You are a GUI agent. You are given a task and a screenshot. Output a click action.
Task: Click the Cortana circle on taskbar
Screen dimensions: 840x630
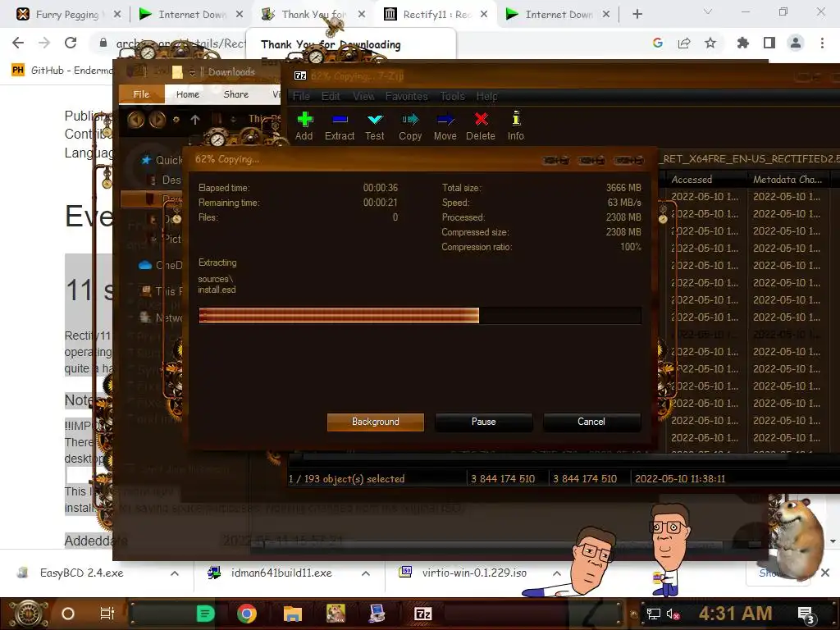pos(68,614)
